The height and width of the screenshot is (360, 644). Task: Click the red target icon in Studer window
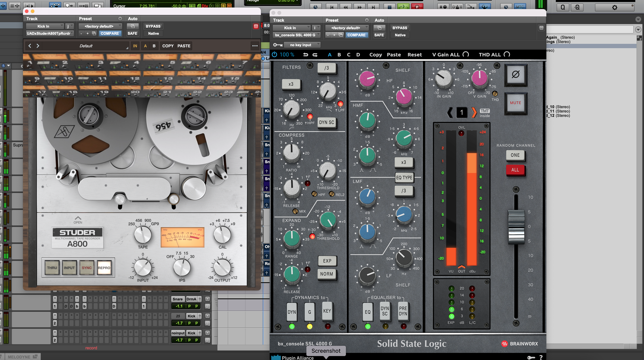[256, 26]
